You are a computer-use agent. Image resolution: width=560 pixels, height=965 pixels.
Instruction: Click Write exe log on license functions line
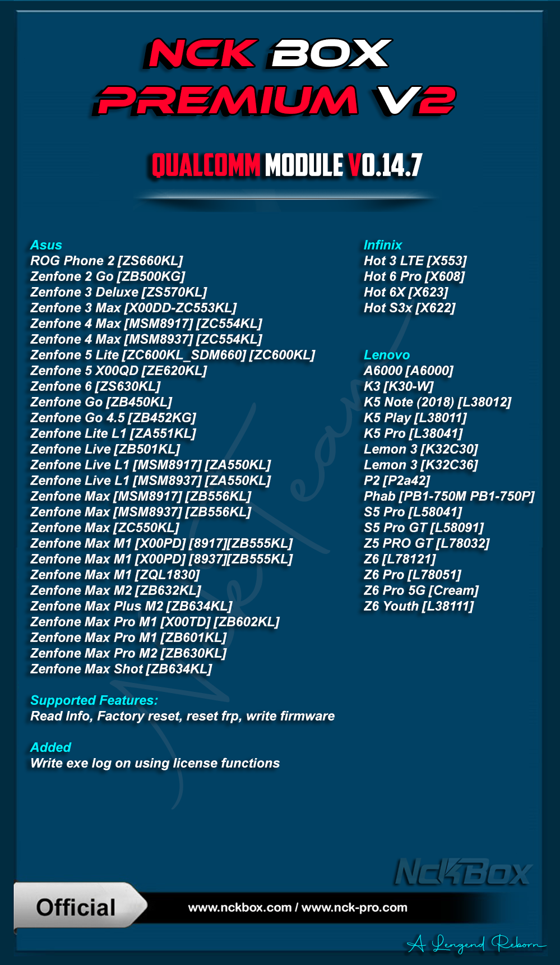click(155, 763)
